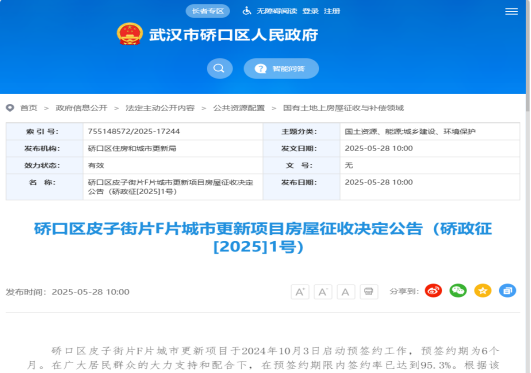Image resolution: width=531 pixels, height=373 pixels.
Task: Open the 智能问答 smart Q&A button
Action: 281,68
